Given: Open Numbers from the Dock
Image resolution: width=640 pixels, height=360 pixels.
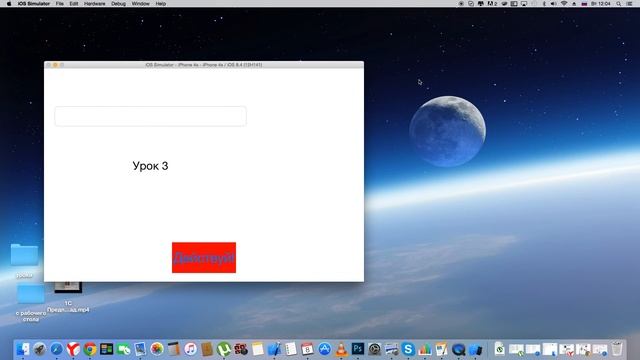Looking at the screenshot, I should (x=425, y=349).
